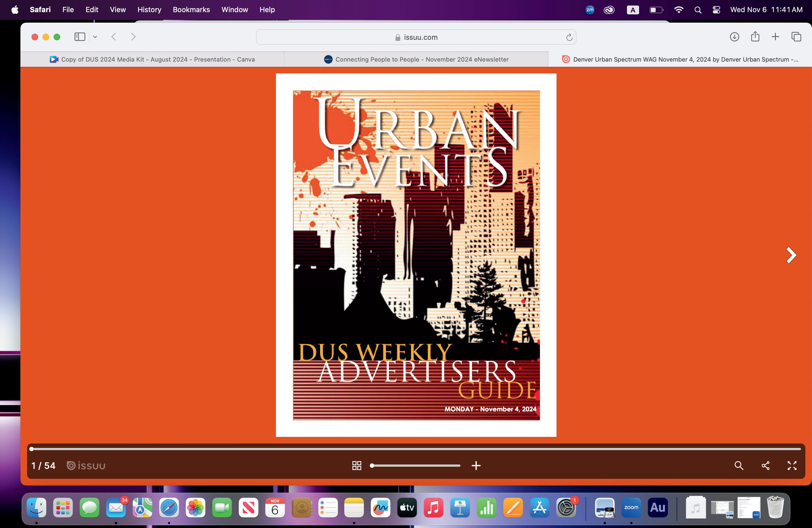Open Safari downloads icon
This screenshot has width=812, height=528.
[734, 37]
